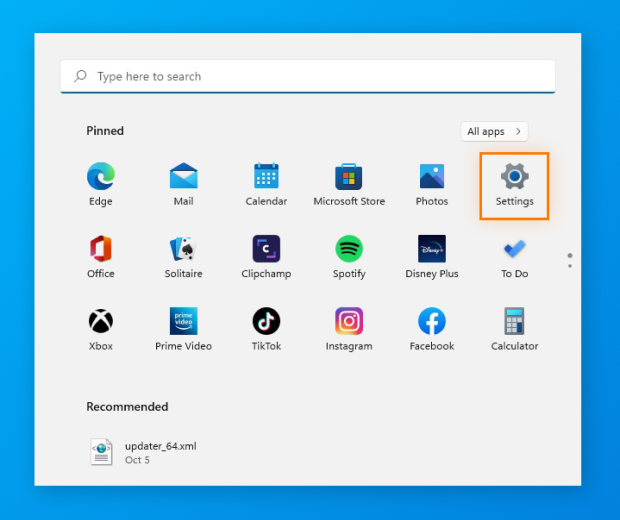Launch the Photos app
Viewport: 620px width, 520px height.
pyautogui.click(x=432, y=178)
